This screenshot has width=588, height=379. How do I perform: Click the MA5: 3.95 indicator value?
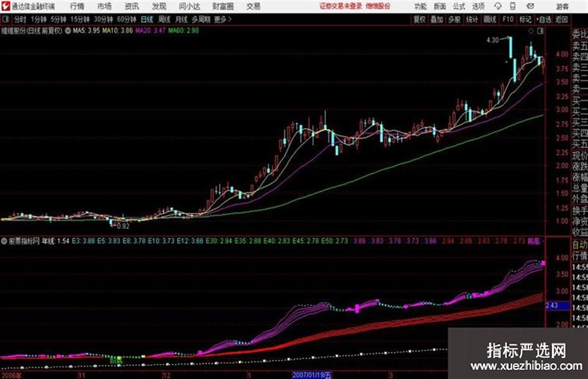point(86,30)
